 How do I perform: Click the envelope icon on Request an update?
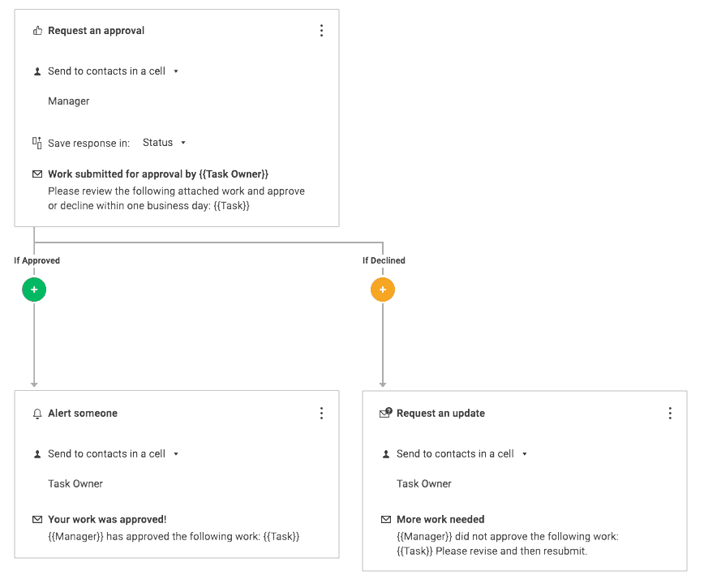[386, 414]
